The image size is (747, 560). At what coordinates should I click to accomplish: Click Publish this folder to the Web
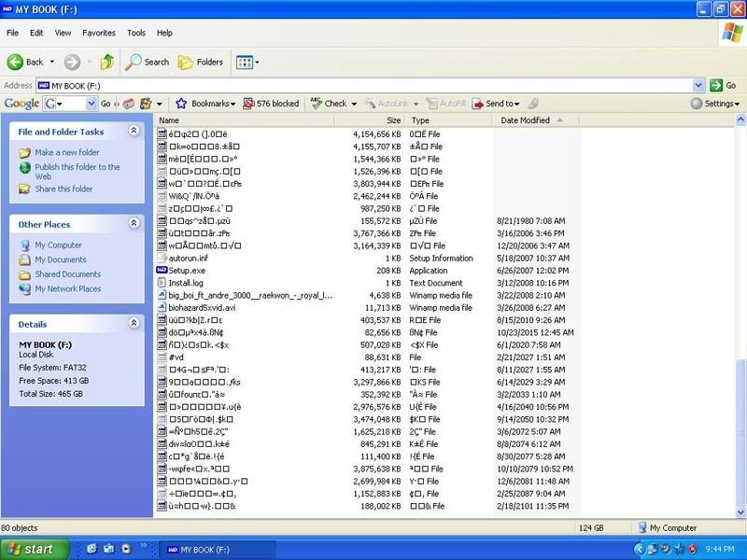click(78, 172)
